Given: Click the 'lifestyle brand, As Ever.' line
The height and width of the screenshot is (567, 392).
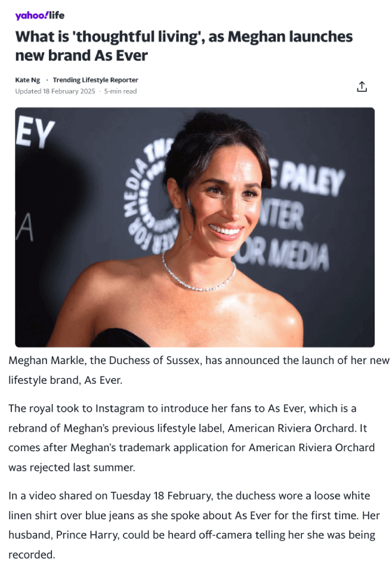Looking at the screenshot, I should [x=66, y=380].
